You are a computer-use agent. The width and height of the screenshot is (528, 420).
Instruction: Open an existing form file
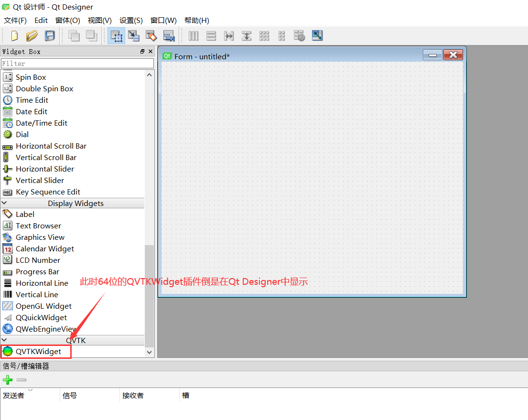tap(32, 35)
